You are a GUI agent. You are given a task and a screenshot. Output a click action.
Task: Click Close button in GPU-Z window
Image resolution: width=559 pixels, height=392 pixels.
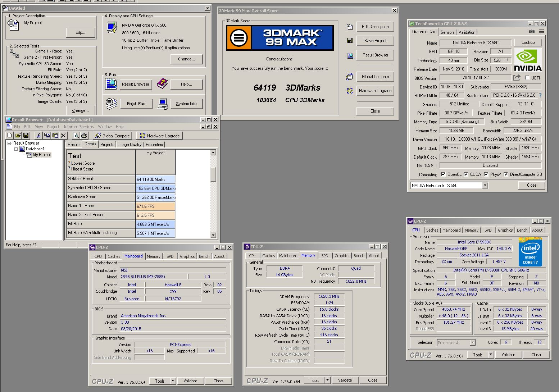tap(532, 185)
